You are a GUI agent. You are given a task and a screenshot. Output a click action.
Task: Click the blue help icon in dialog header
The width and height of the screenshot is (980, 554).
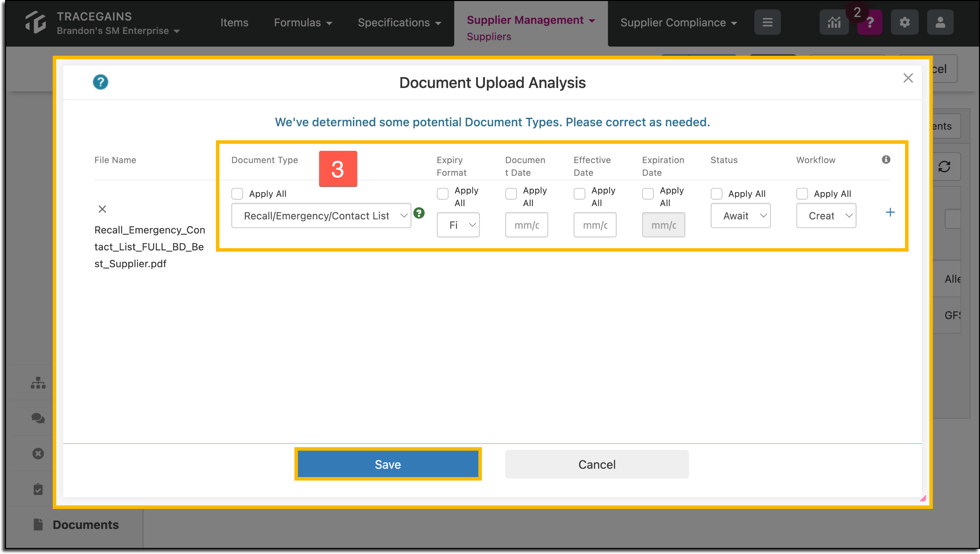[x=101, y=82]
